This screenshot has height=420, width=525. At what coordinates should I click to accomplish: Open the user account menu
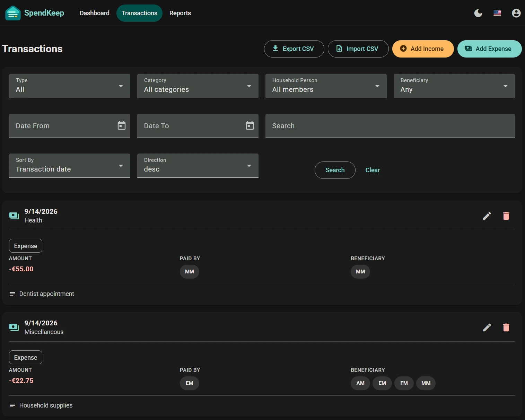click(x=516, y=13)
